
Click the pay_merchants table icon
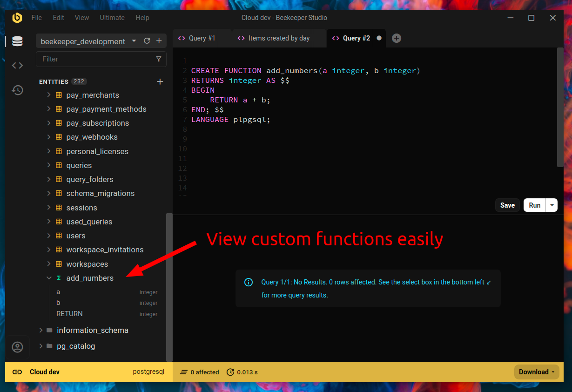point(59,95)
